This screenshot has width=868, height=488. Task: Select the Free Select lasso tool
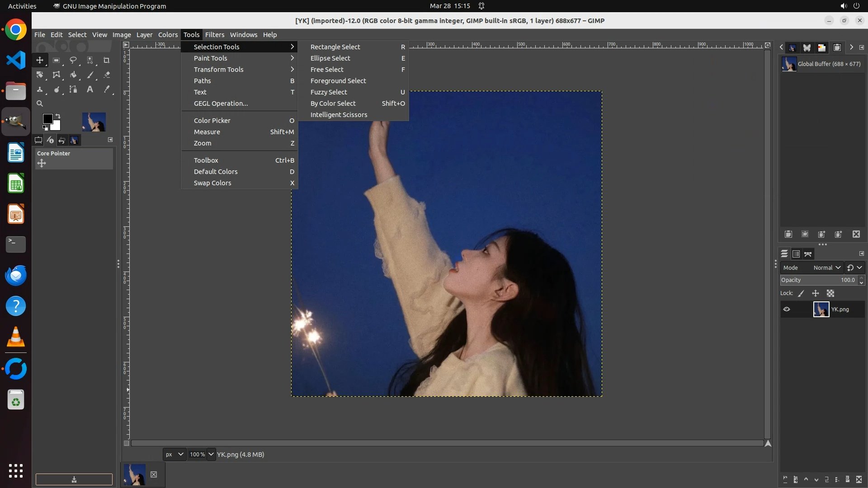coord(73,60)
